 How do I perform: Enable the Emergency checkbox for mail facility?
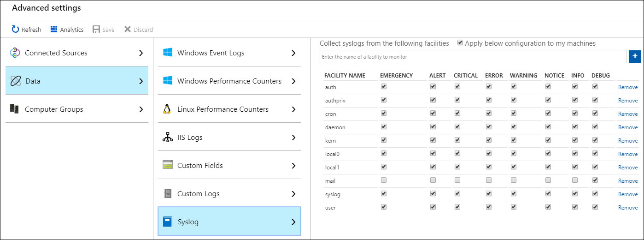pyautogui.click(x=384, y=180)
